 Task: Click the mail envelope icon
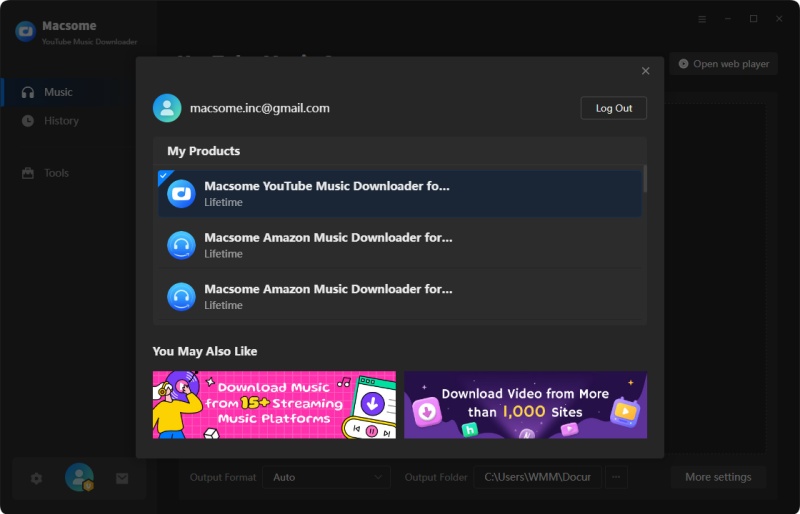tap(122, 478)
